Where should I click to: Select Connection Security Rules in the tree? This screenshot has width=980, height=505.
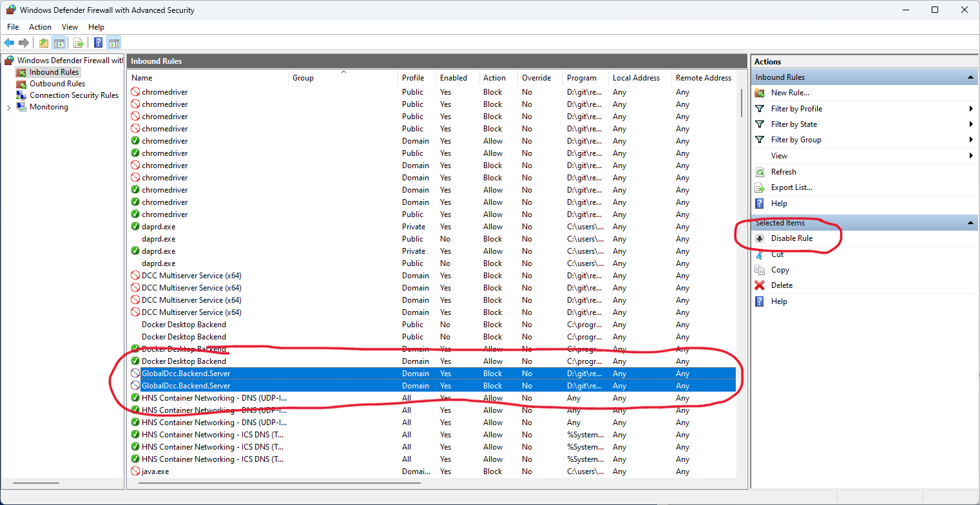[68, 95]
